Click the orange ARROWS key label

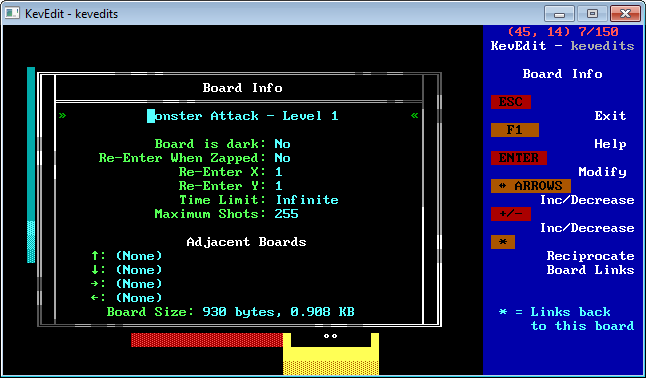click(531, 186)
